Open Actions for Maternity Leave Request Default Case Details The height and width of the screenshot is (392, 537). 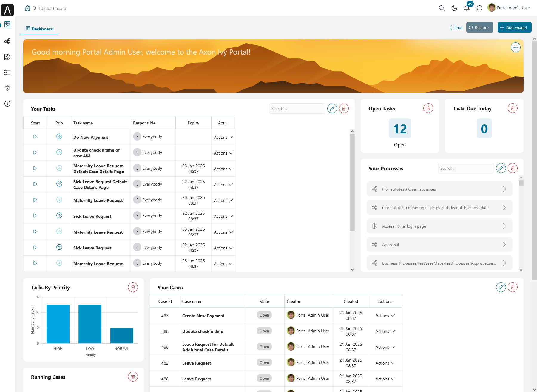[x=223, y=169]
